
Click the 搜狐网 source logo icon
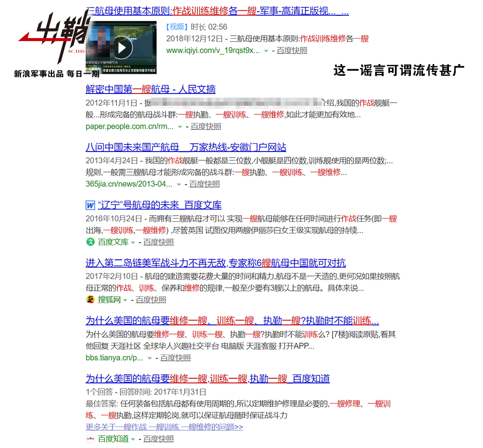90,300
